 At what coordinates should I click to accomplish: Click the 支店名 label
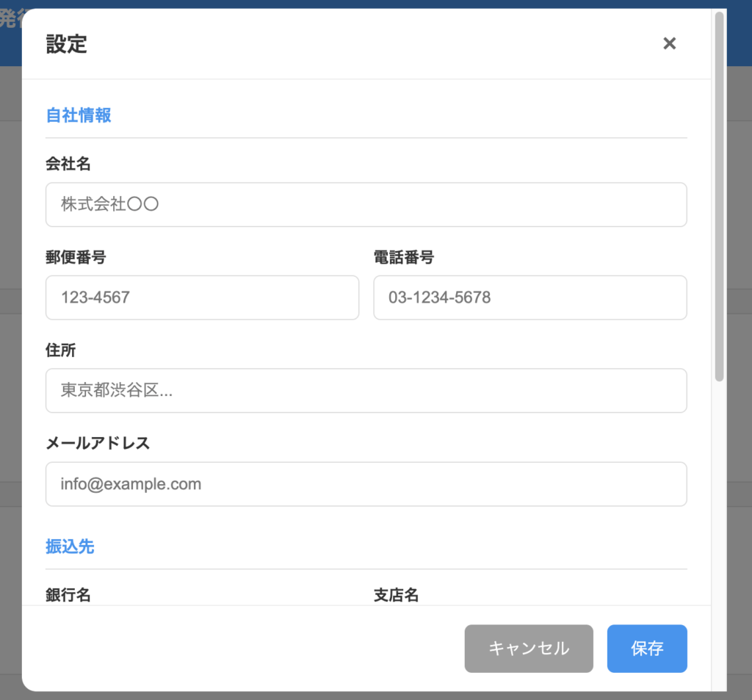397,595
